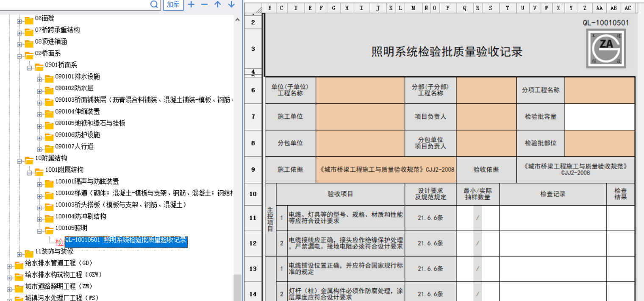Viewport: 644px width, 301px height.
Task: Click the ZA logo in form header
Action: [606, 49]
